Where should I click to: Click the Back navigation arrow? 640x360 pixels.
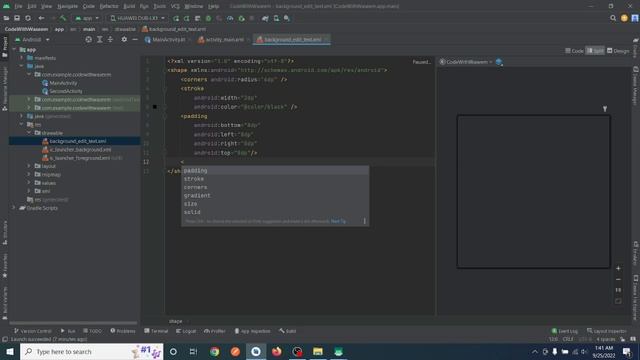coord(41,18)
